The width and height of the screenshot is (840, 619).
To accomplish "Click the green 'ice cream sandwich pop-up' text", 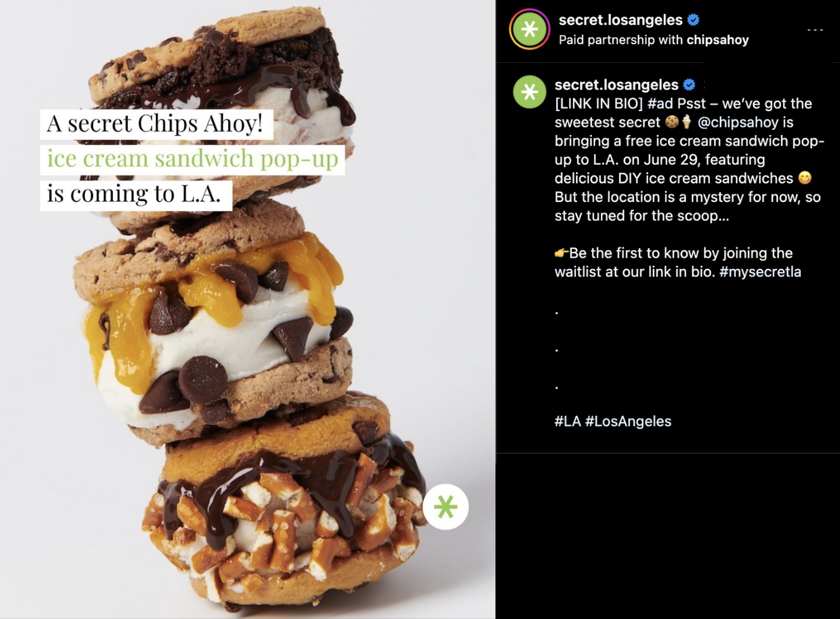I will [x=192, y=160].
